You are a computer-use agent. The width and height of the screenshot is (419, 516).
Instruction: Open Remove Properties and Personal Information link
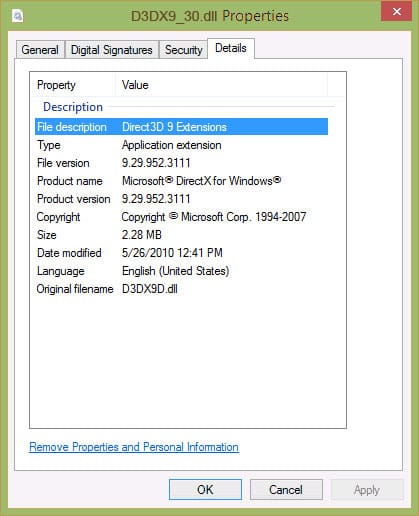pos(134,447)
